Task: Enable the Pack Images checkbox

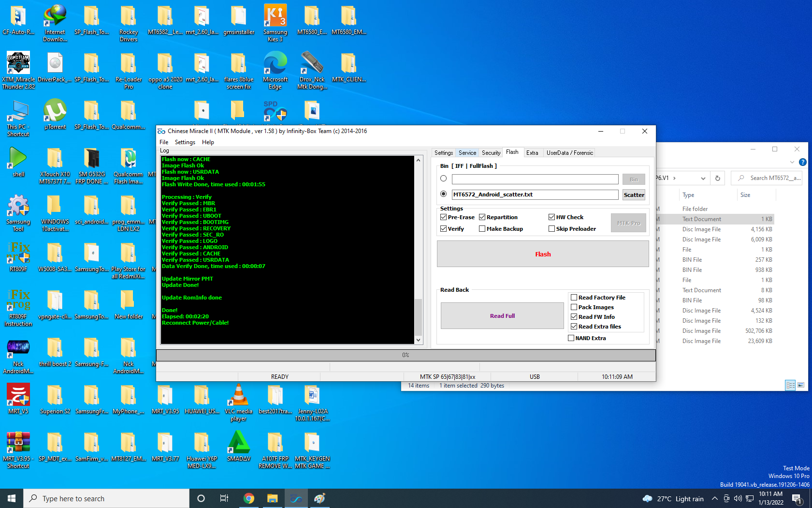Action: point(574,307)
